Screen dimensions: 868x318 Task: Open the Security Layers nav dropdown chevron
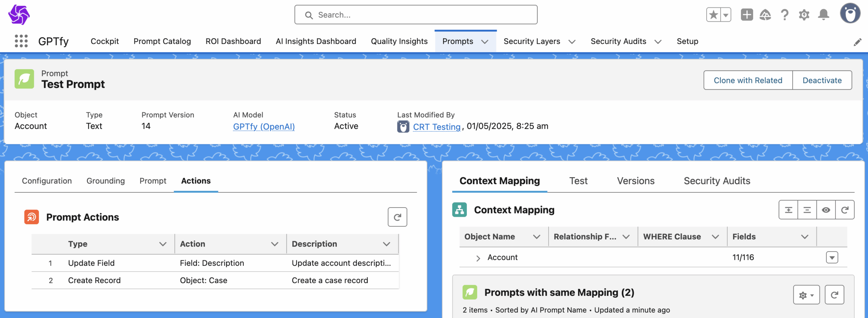[572, 42]
